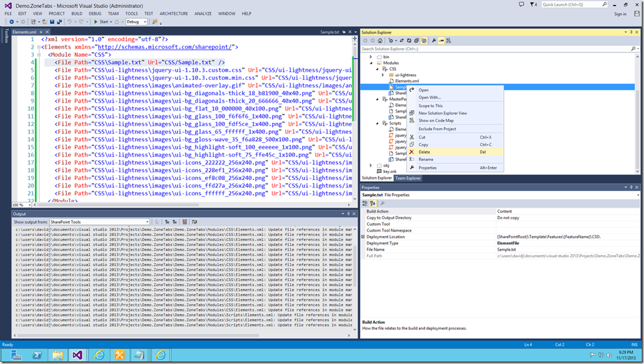Save the current file with Save icon
This screenshot has height=364, width=644.
pos(52,22)
